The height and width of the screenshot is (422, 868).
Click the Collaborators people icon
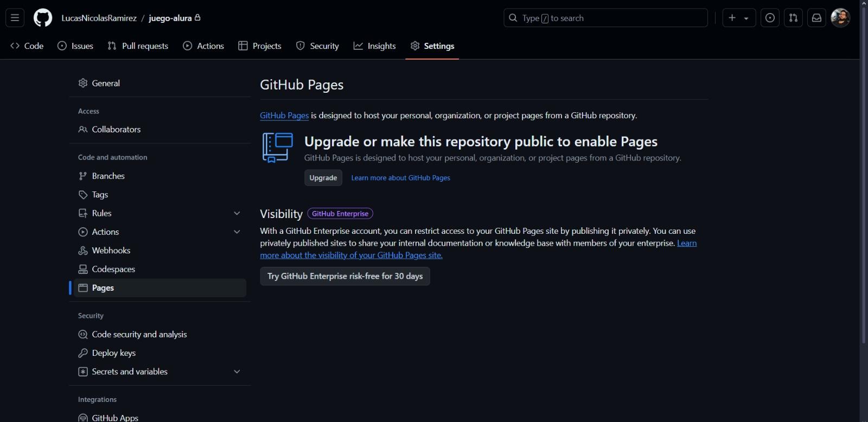point(83,130)
